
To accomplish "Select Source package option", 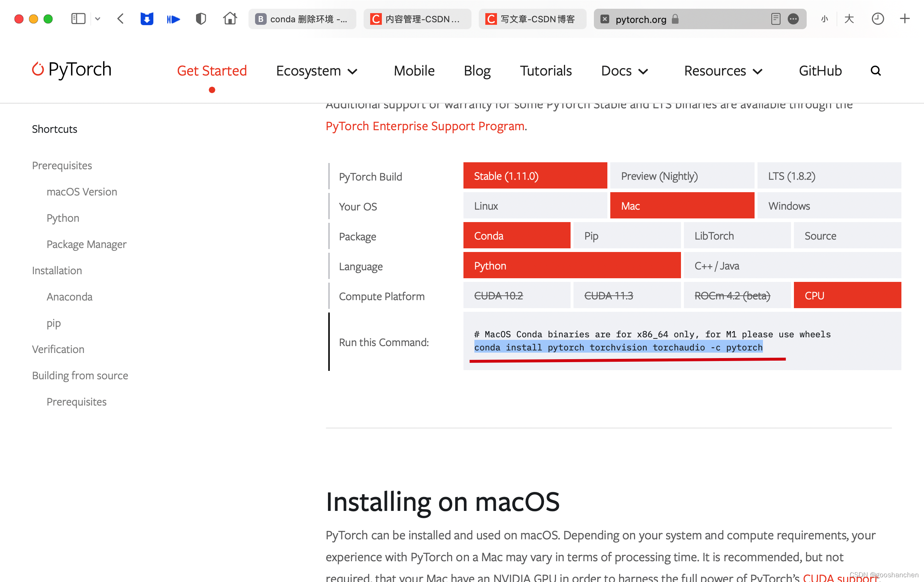I will [x=847, y=236].
